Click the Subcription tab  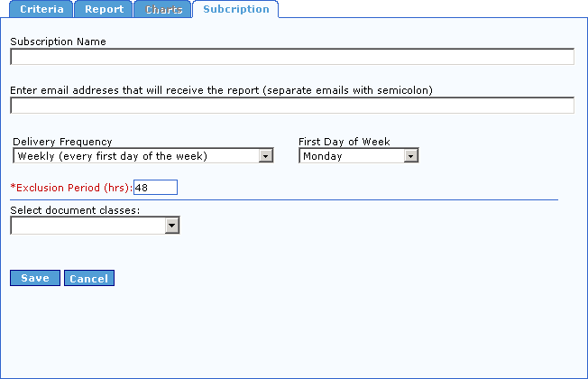point(235,10)
